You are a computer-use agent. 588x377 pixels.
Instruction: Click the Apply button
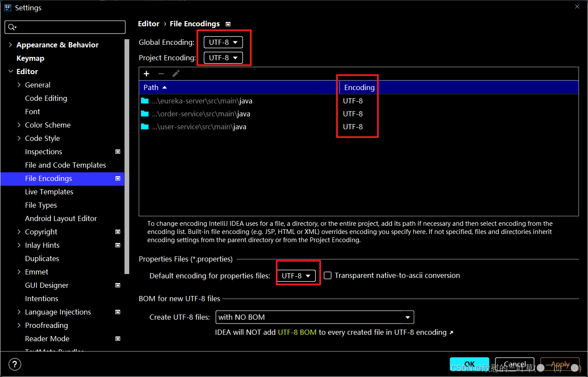pyautogui.click(x=560, y=365)
